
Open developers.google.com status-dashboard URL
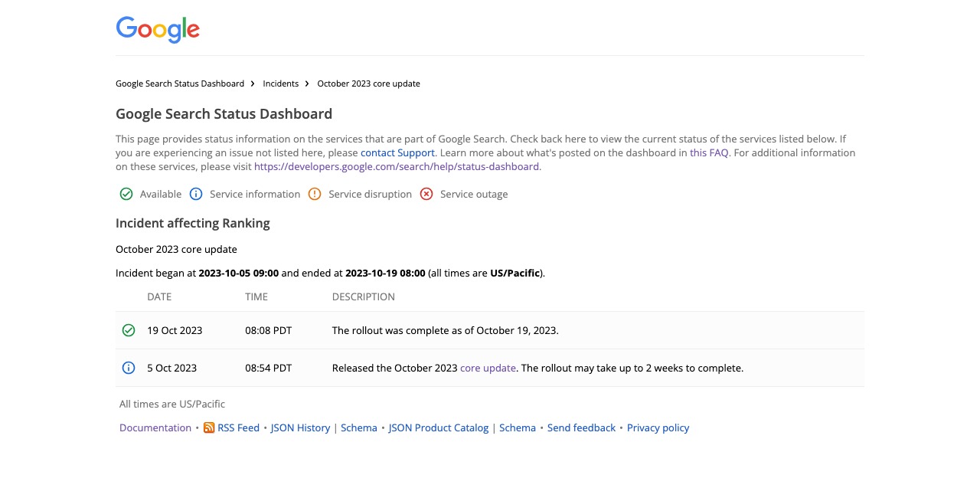pyautogui.click(x=397, y=166)
